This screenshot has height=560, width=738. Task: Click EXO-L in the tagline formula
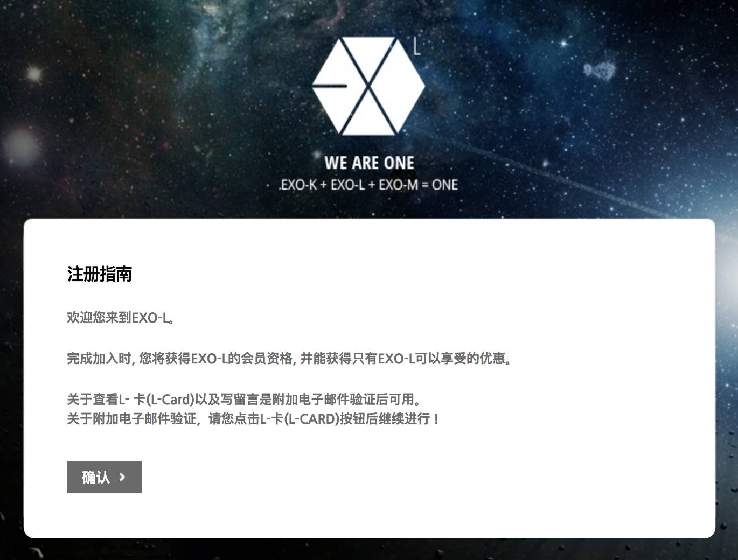point(347,185)
